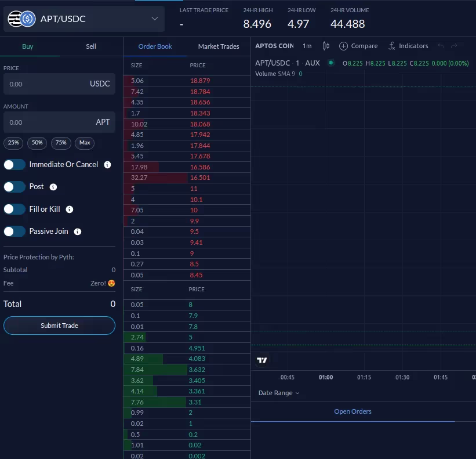Set amount to 25%

(x=13, y=143)
